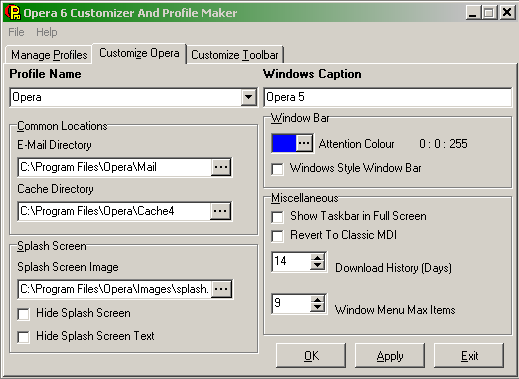Enable the Hide Splash Screen checkbox
The image size is (519, 379).
tap(24, 314)
